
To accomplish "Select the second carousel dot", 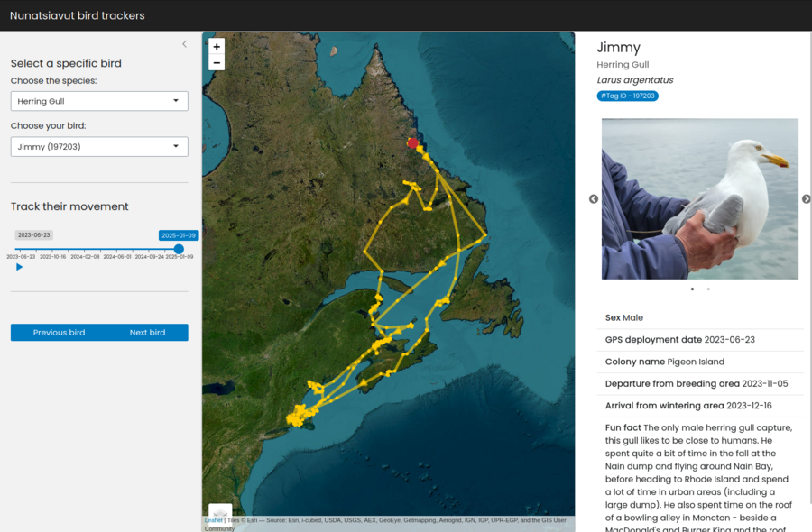I will pos(707,289).
